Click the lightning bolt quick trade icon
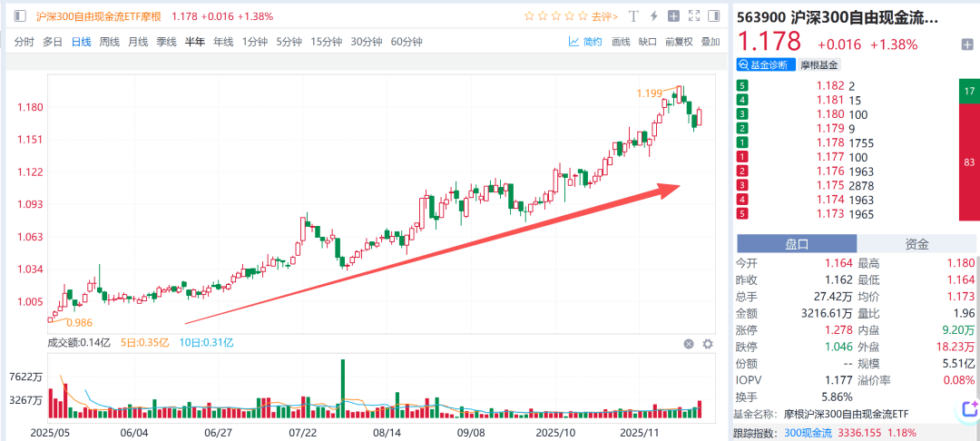980x441 pixels. [x=653, y=16]
